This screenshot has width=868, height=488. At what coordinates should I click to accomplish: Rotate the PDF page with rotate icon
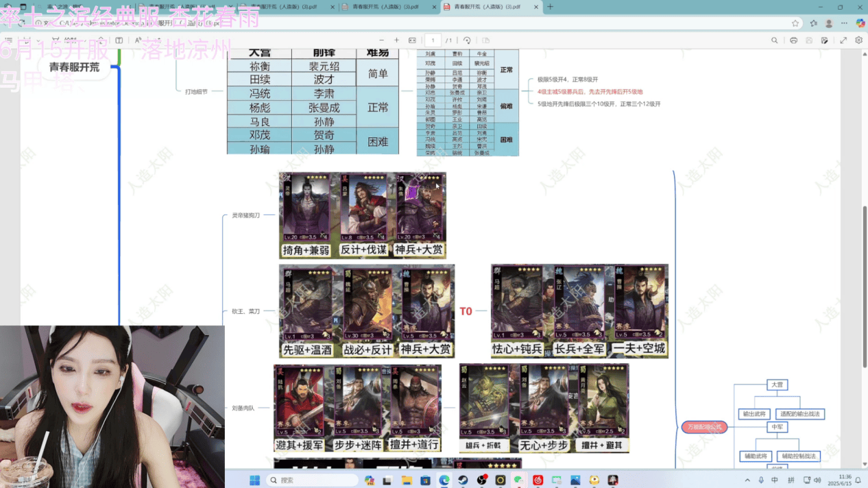click(x=467, y=40)
